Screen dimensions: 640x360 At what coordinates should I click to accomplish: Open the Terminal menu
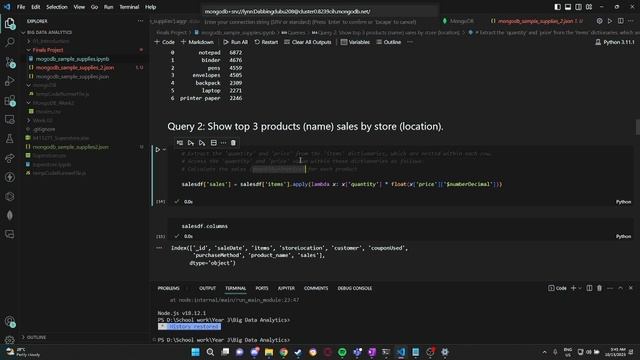pos(129,7)
